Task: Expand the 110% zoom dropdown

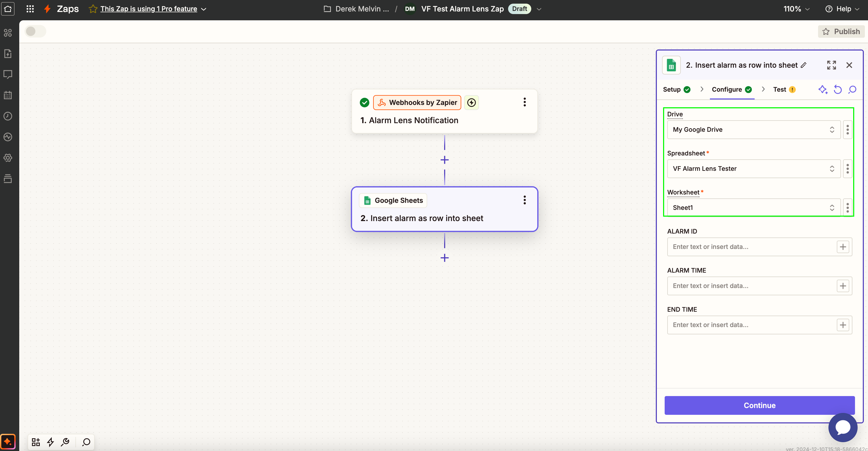Action: 796,9
